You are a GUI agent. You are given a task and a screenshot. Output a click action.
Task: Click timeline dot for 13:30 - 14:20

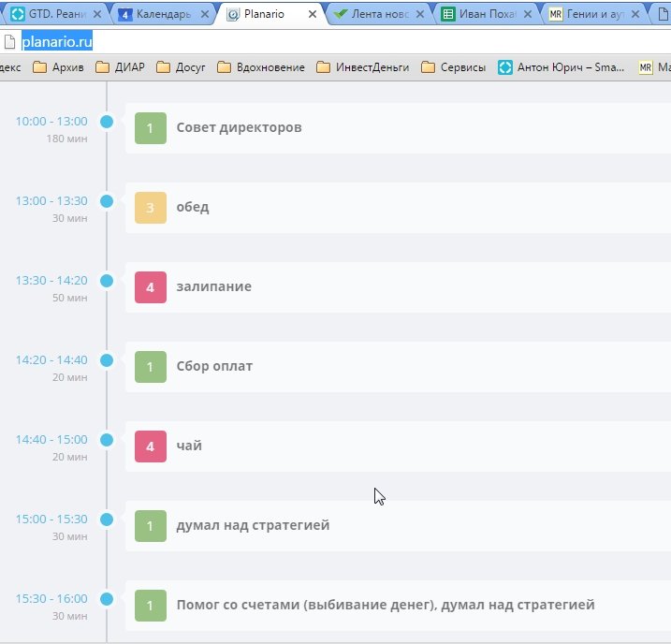pyautogui.click(x=107, y=281)
